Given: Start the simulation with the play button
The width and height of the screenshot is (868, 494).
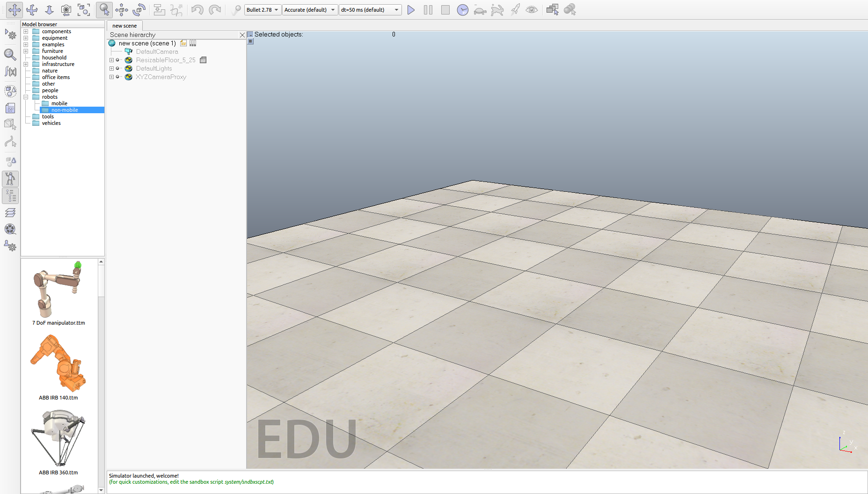Looking at the screenshot, I should point(411,9).
